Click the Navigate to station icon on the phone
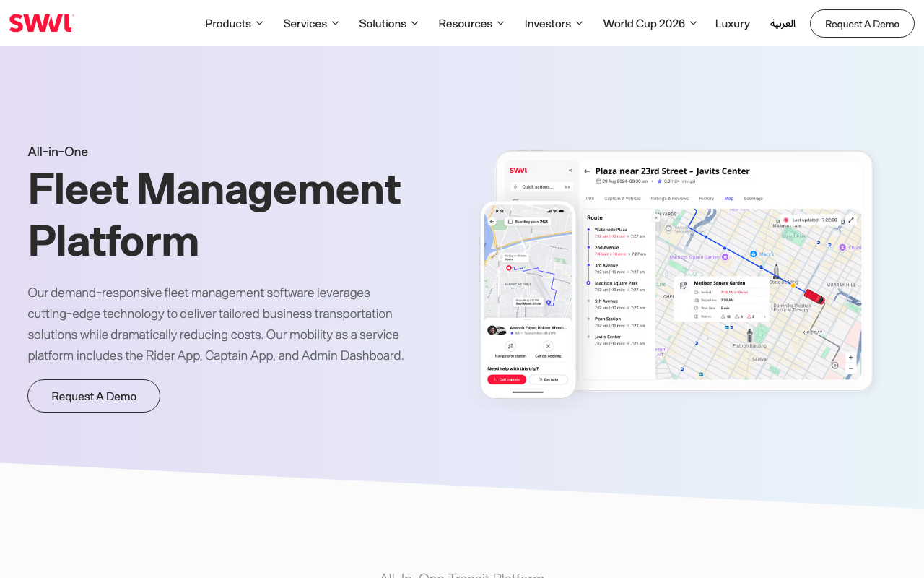Image resolution: width=924 pixels, height=578 pixels. [x=511, y=346]
